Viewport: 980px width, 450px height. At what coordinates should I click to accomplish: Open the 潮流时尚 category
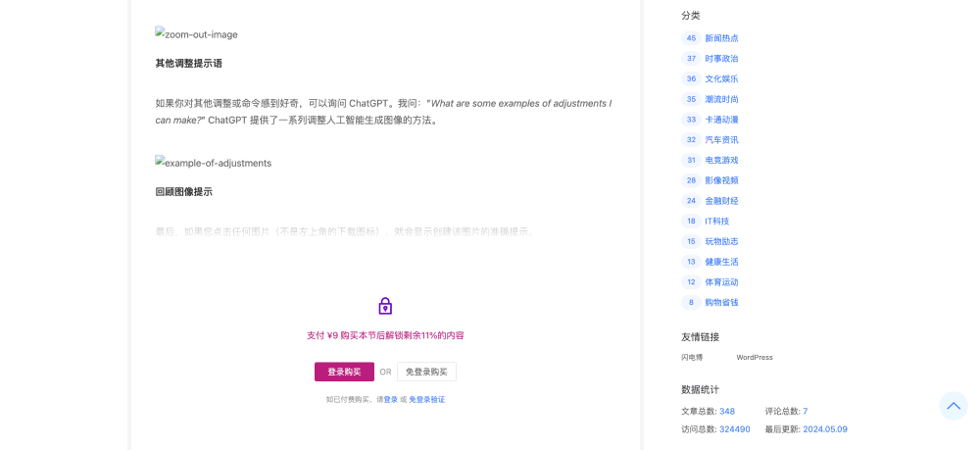pyautogui.click(x=722, y=99)
